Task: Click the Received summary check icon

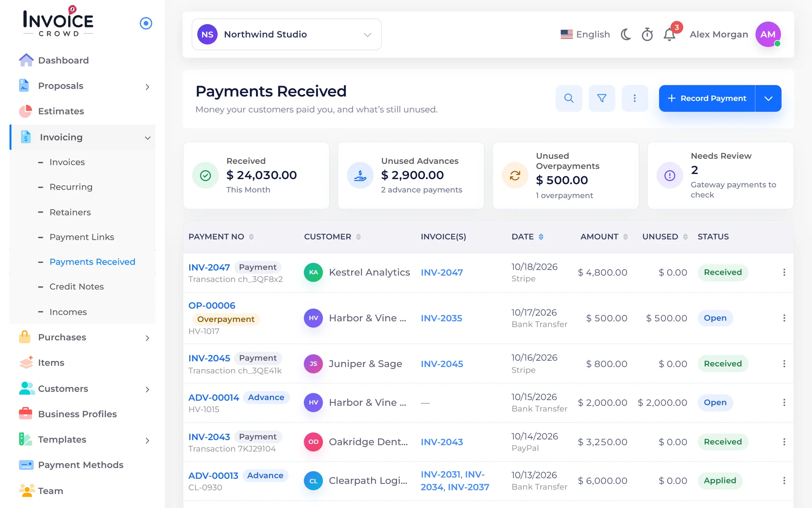Action: coord(206,175)
